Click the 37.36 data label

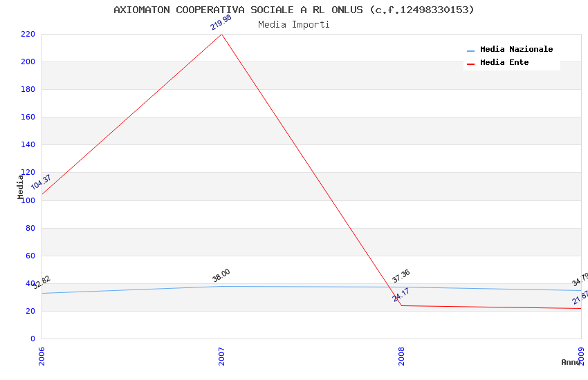click(401, 276)
